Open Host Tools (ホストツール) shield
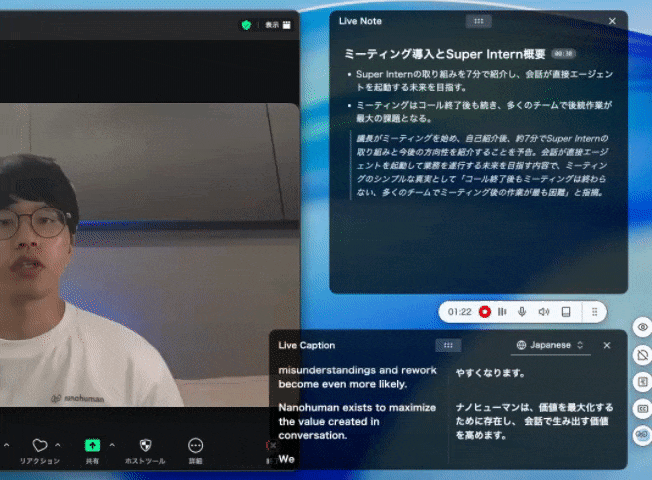Viewport: 652px width, 480px height. tap(145, 446)
